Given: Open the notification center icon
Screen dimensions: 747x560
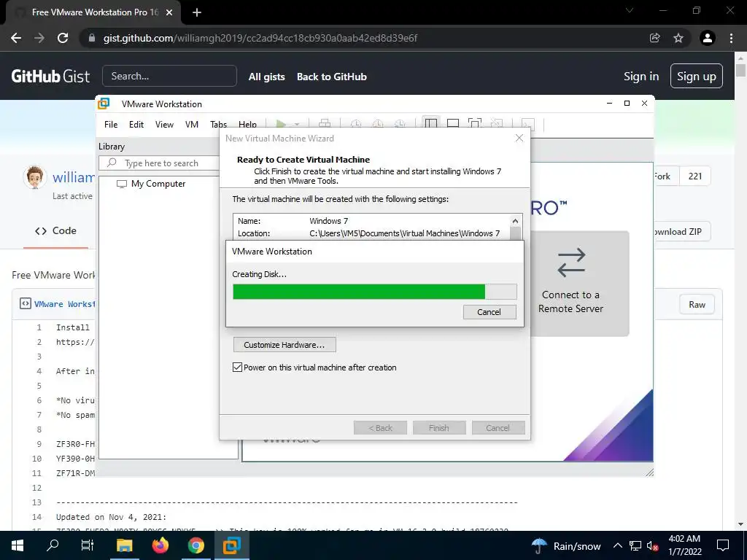Looking at the screenshot, I should pyautogui.click(x=723, y=545).
